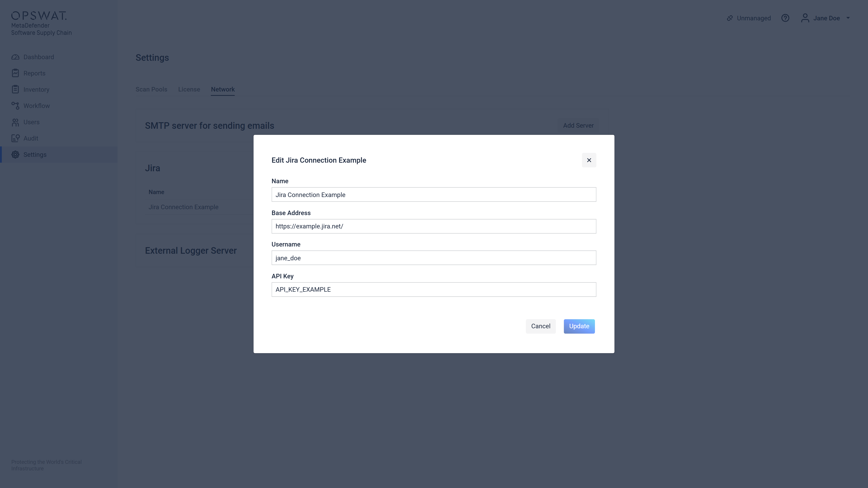This screenshot has width=868, height=488.
Task: Expand the Jane Doe account dropdown
Action: pos(848,18)
